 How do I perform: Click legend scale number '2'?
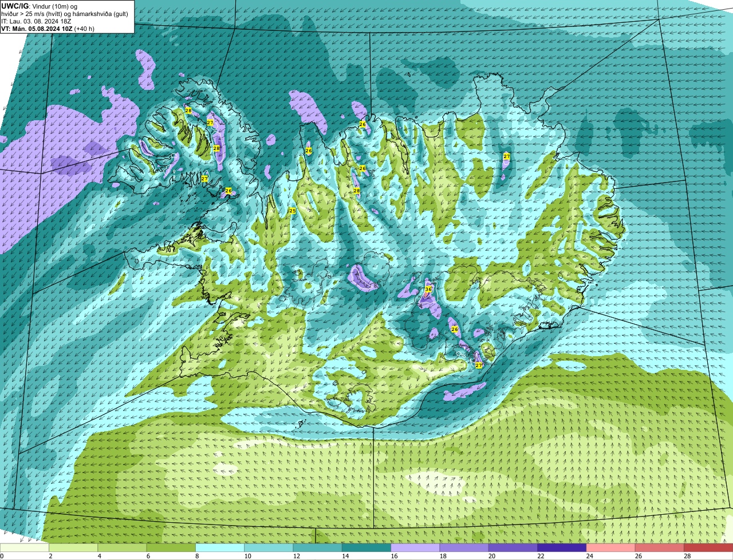[50, 556]
